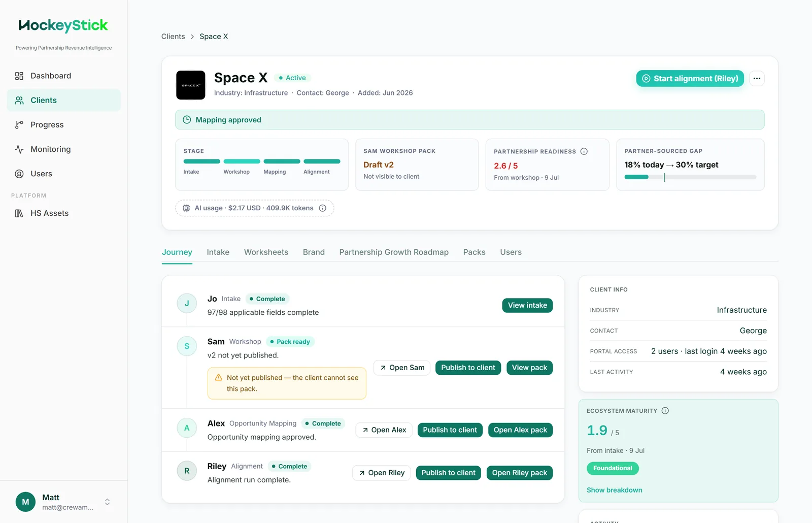The image size is (812, 523).
Task: Click the View pack button
Action: pos(529,368)
